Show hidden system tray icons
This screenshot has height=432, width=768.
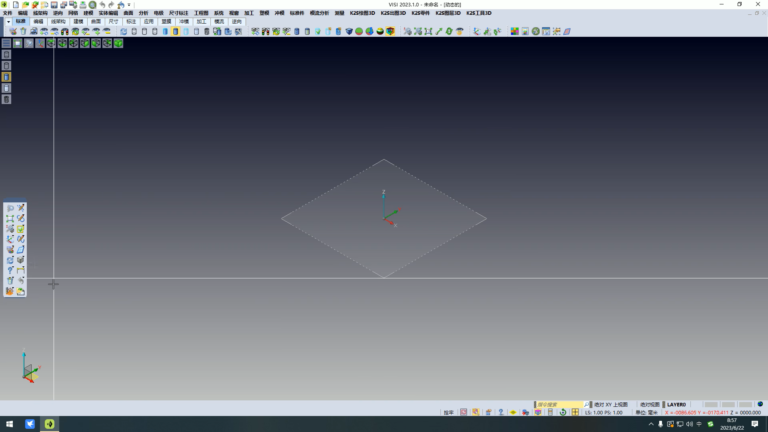tap(651, 424)
